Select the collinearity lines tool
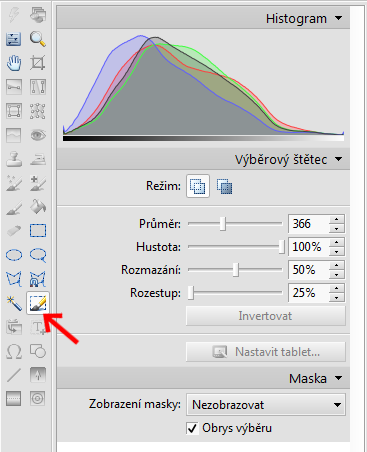This screenshot has width=367, height=452. tap(38, 87)
